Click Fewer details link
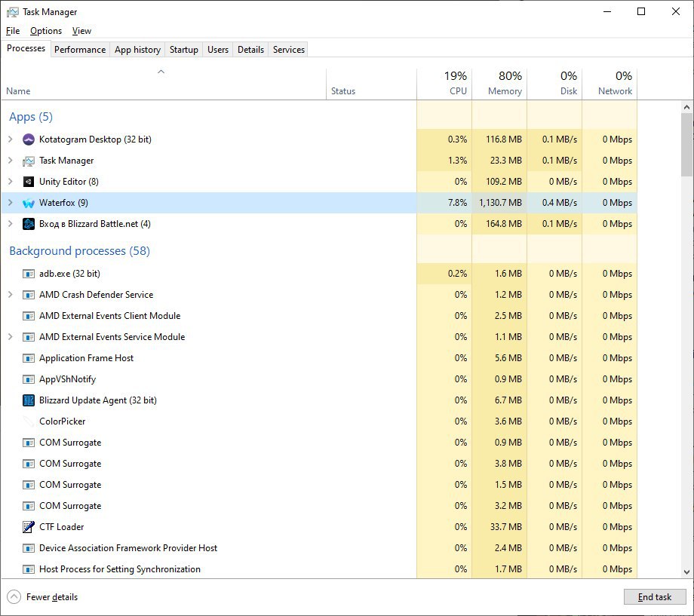Viewport: 694px width, 616px height. (52, 597)
